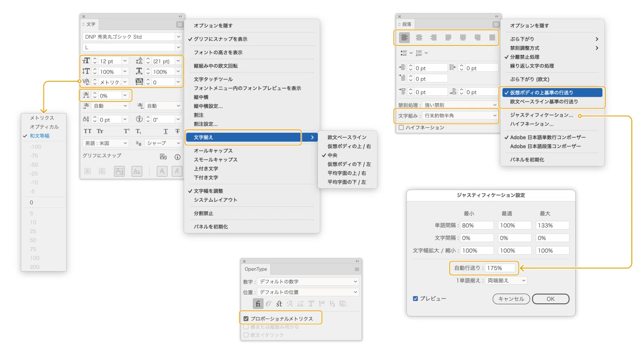This screenshot has width=644, height=355.
Task: Open the 1単語揃え dropdown
Action: click(507, 281)
